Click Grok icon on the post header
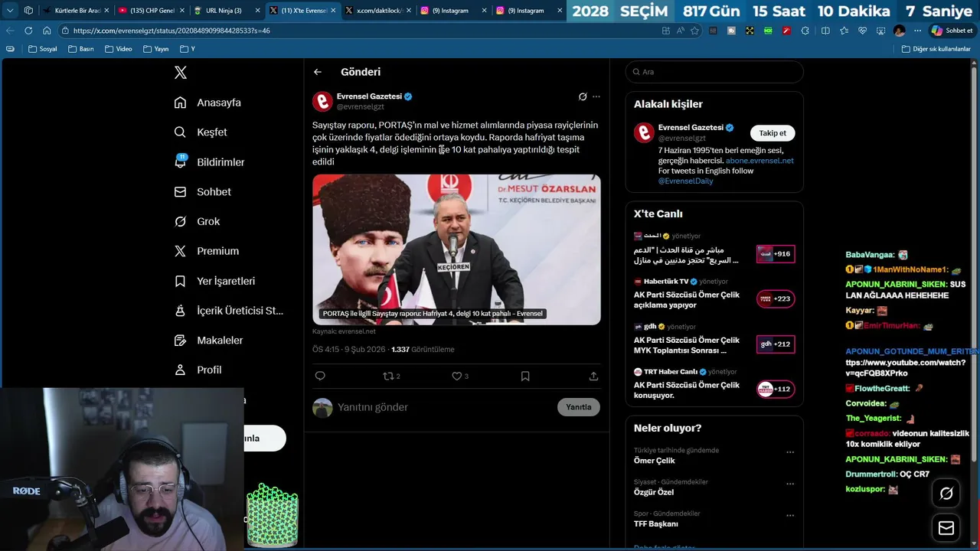 583,96
